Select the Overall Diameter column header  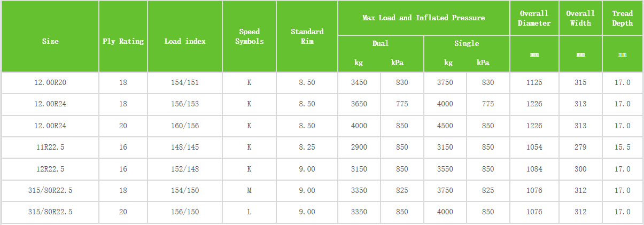(x=534, y=18)
